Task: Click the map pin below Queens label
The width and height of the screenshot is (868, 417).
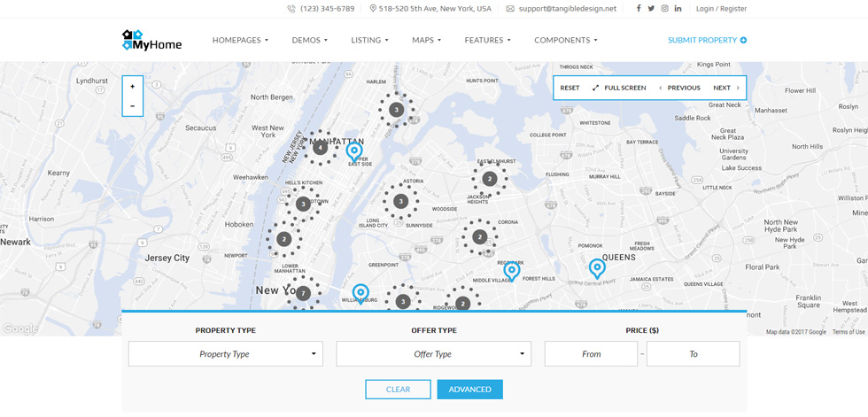Action: 597,268
